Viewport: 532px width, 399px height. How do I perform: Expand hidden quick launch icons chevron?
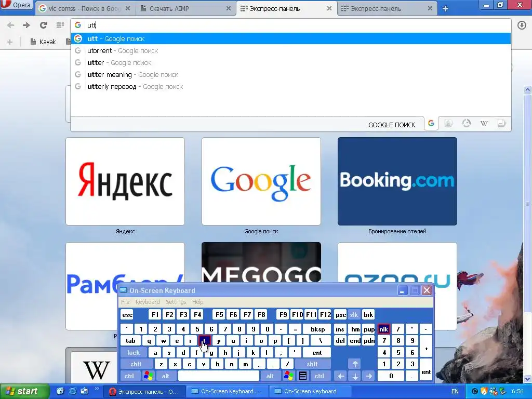(96, 389)
